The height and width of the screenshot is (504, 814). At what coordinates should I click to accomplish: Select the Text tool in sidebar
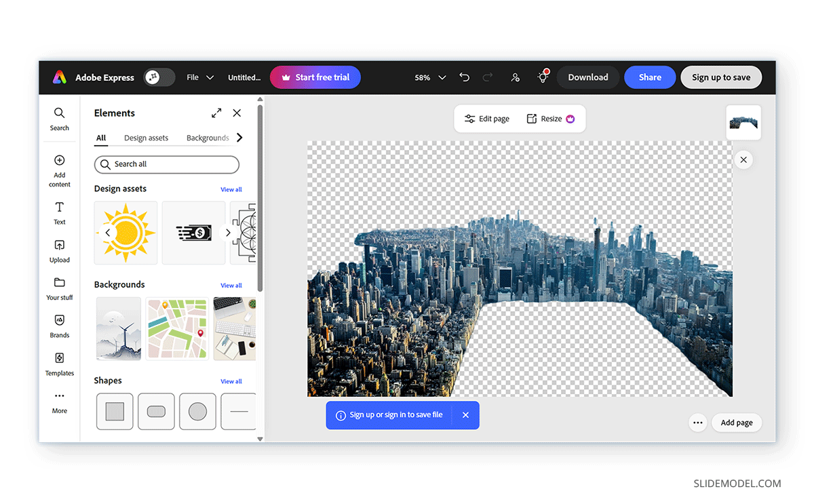pyautogui.click(x=60, y=212)
